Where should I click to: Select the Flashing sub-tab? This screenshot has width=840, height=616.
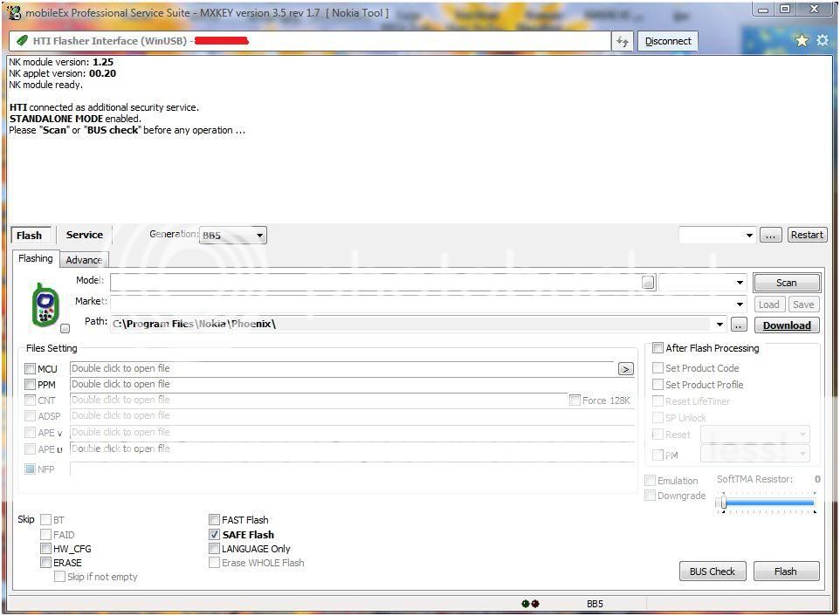pos(35,258)
